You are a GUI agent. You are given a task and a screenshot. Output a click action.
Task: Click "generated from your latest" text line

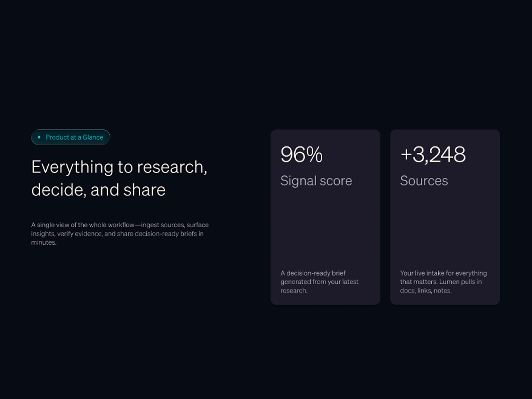[319, 282]
